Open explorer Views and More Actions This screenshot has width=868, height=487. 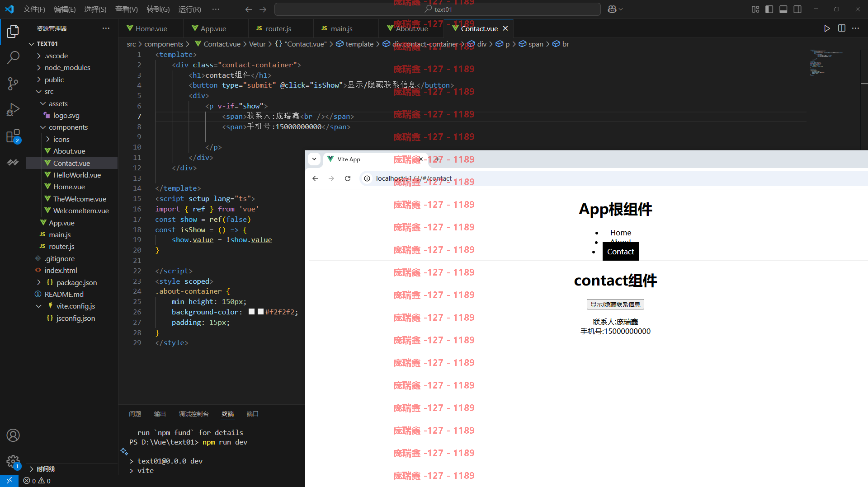tap(106, 28)
